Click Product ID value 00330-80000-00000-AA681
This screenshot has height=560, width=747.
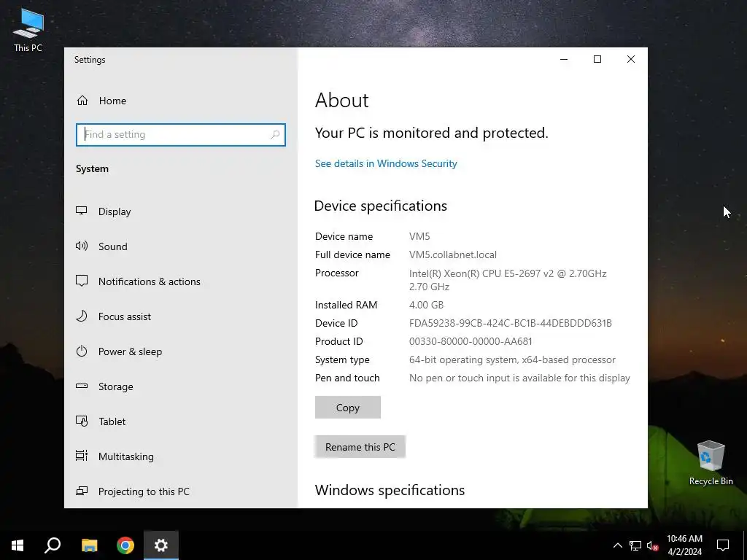[x=471, y=341]
